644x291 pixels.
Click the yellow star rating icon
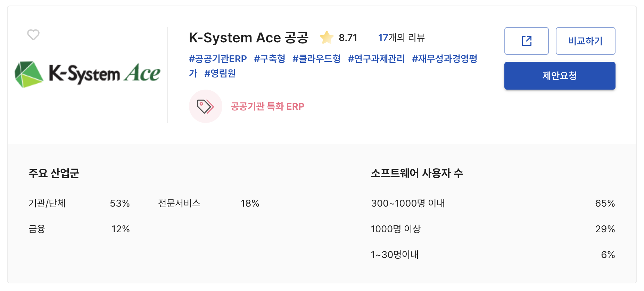coord(326,37)
